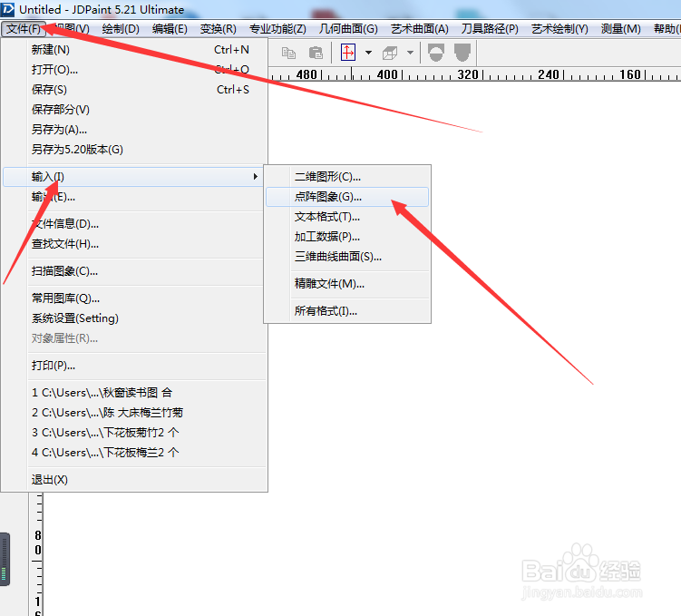681x616 pixels.
Task: Choose 二维图形(C)... from submenu
Action: 347,177
